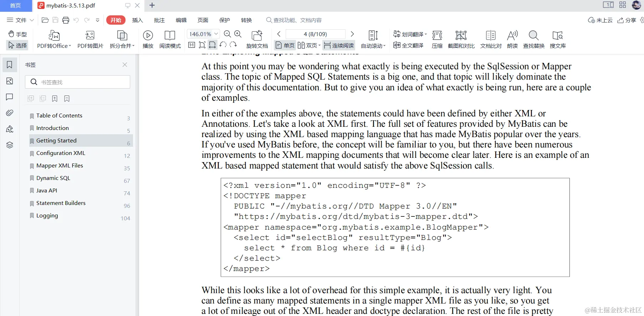Open the 批注 annotation tab
The height and width of the screenshot is (316, 644).
(159, 20)
